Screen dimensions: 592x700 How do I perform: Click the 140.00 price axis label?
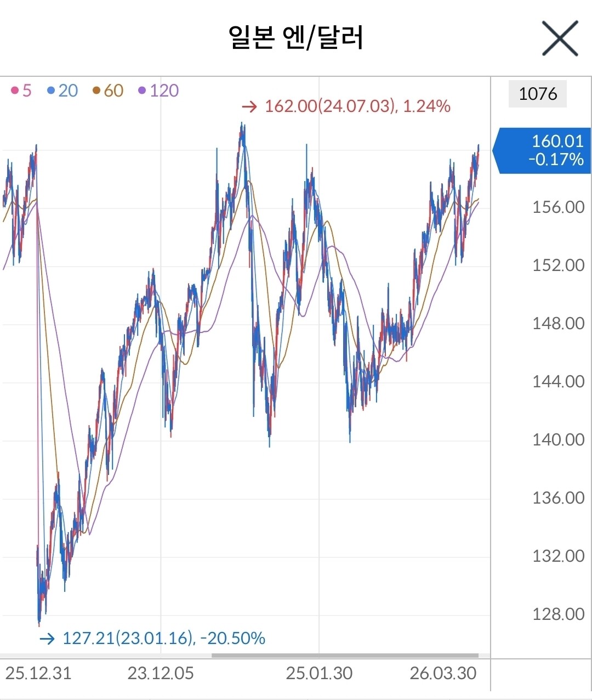(x=558, y=440)
